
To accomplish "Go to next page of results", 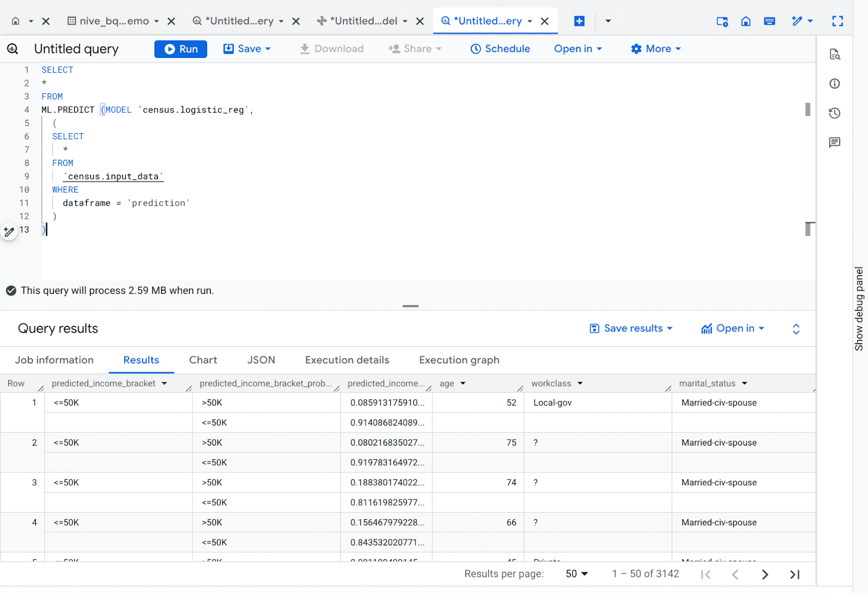I will coord(765,574).
